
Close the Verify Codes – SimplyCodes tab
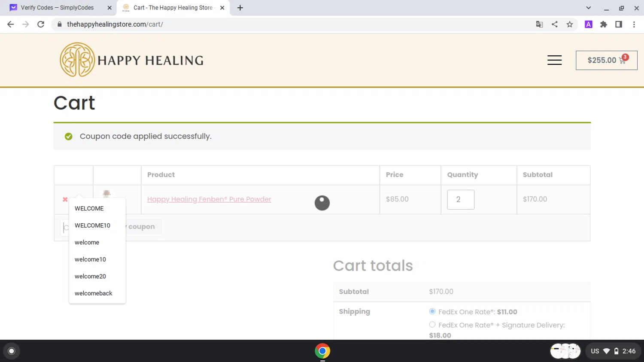click(109, 8)
